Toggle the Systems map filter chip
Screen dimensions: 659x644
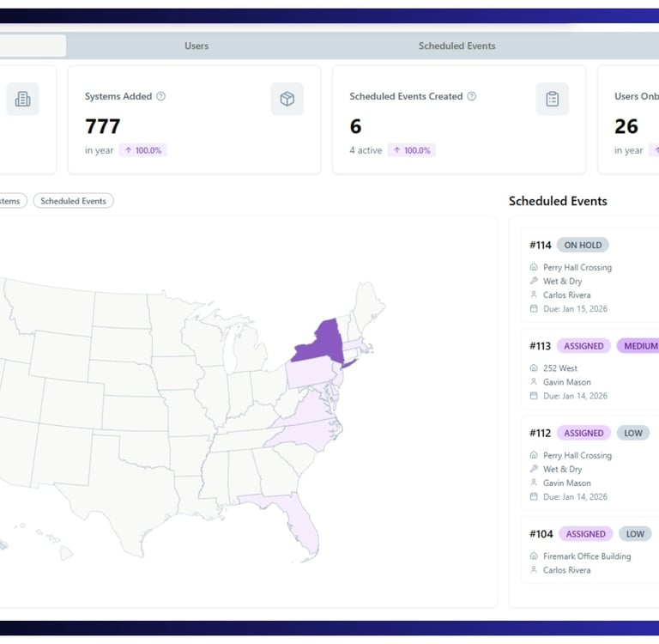coord(10,201)
